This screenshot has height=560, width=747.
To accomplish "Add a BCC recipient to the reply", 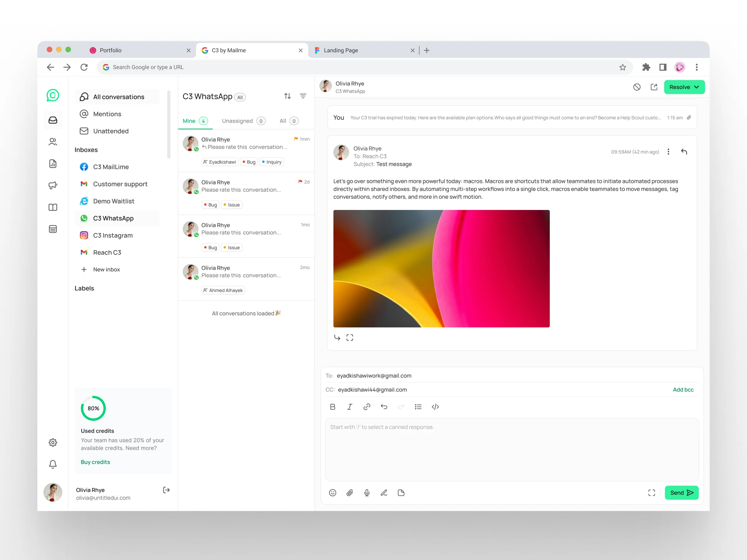I will [x=683, y=390].
